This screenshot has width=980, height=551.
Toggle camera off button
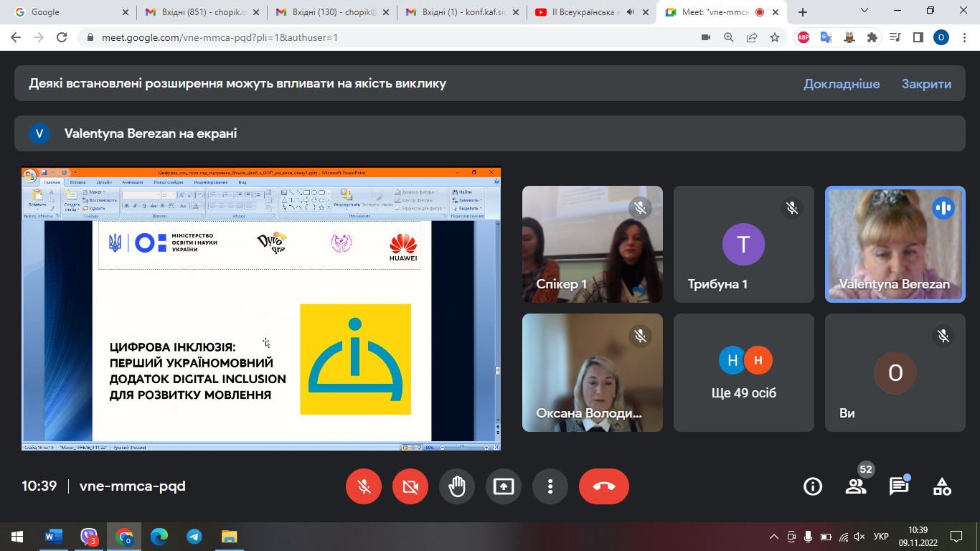pyautogui.click(x=410, y=486)
